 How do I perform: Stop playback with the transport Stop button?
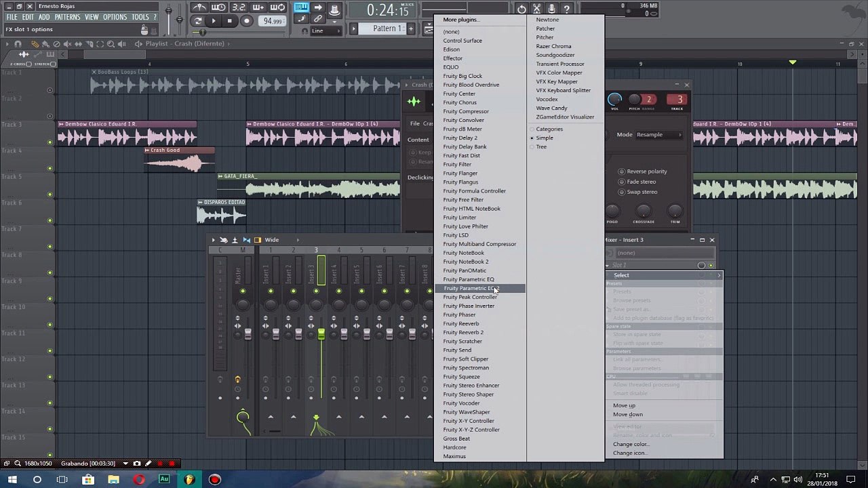click(x=229, y=21)
